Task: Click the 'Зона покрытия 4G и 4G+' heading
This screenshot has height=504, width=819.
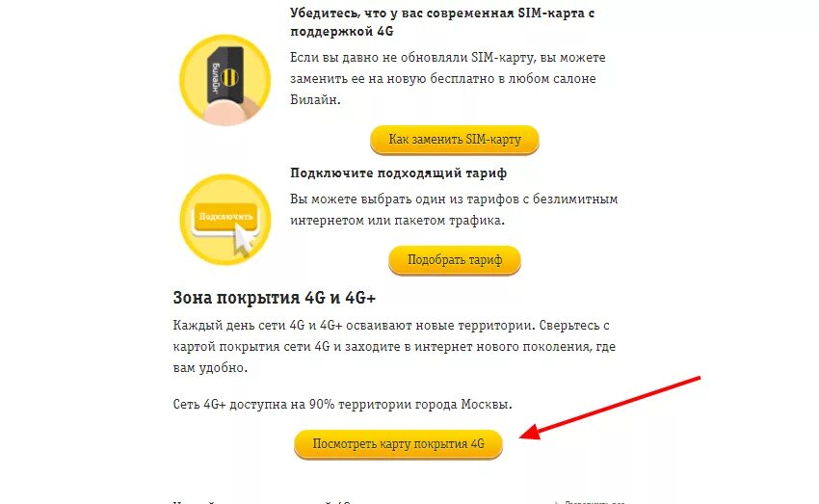Action: click(275, 298)
